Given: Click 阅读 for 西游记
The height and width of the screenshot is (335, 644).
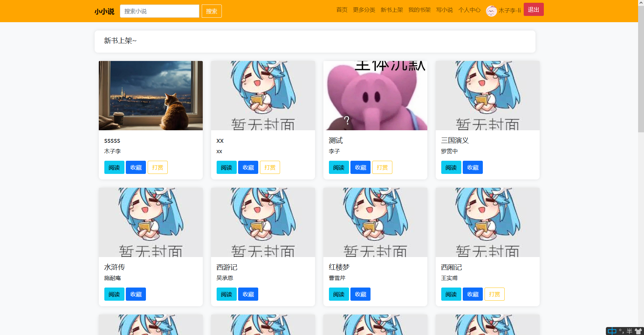Looking at the screenshot, I should [227, 294].
